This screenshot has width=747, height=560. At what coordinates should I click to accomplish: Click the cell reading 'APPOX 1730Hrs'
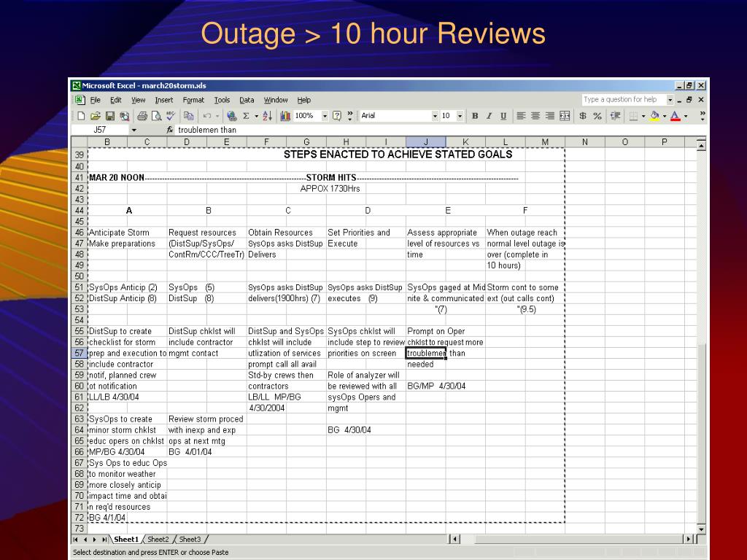point(330,189)
